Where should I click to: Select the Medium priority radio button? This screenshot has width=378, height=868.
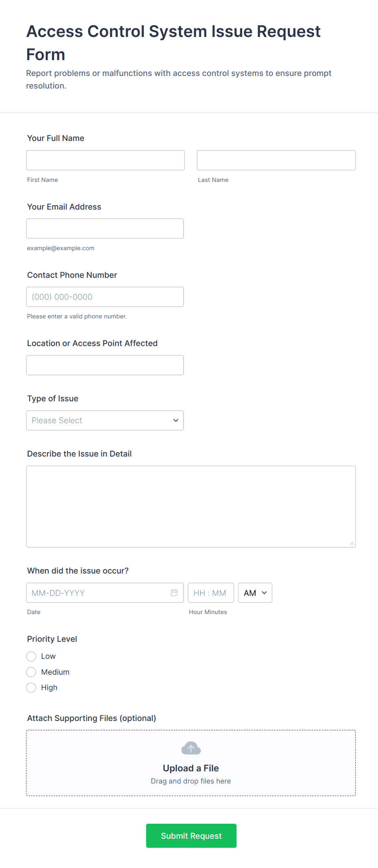[x=31, y=672]
